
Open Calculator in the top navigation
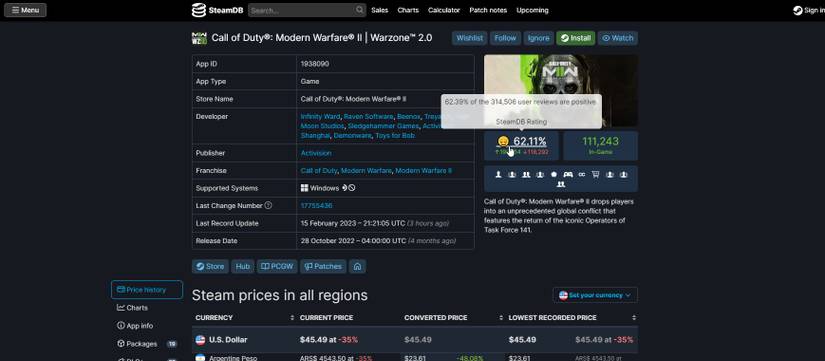pos(444,10)
